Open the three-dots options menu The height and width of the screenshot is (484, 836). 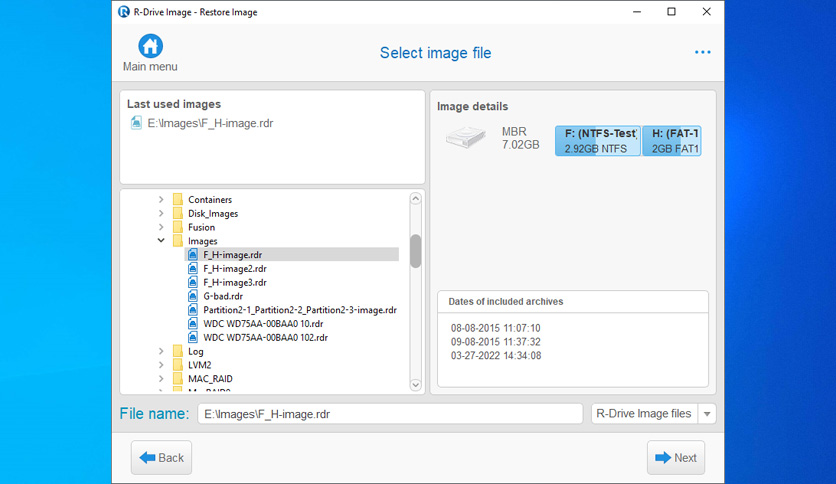[702, 52]
